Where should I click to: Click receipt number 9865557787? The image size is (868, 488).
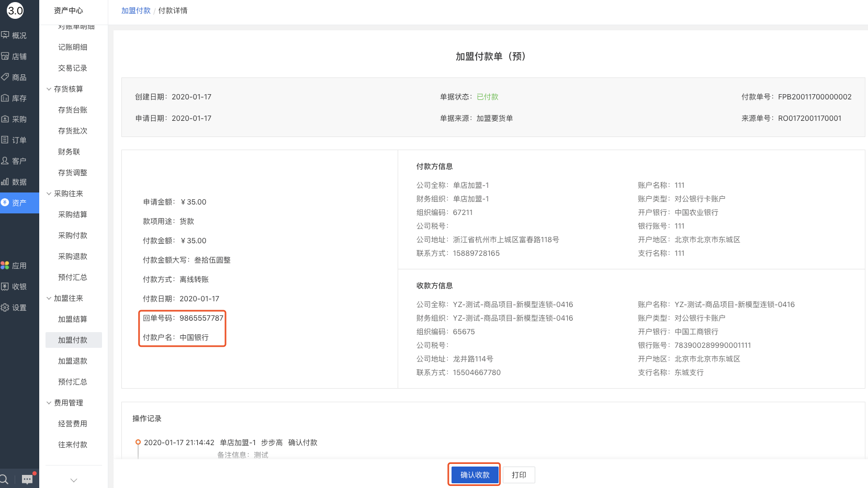tap(201, 318)
